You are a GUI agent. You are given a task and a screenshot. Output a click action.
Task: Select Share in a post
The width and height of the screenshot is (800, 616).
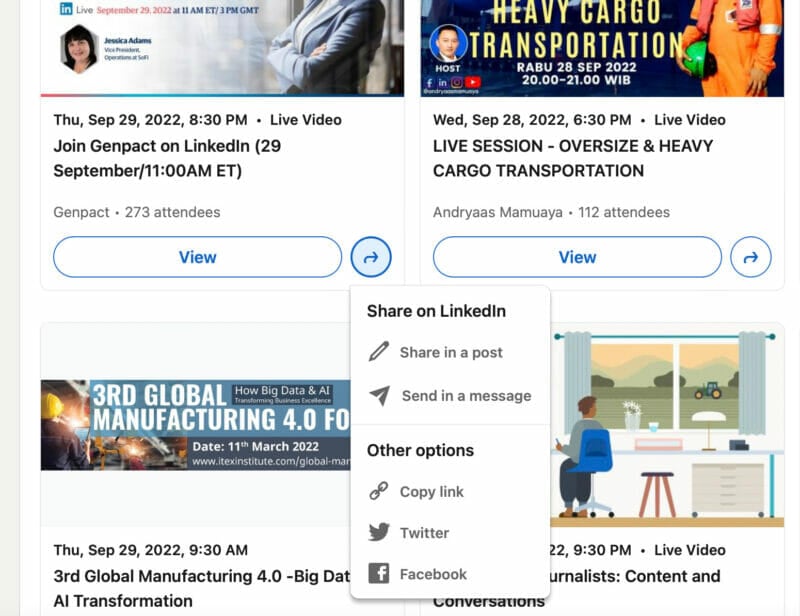coord(451,352)
